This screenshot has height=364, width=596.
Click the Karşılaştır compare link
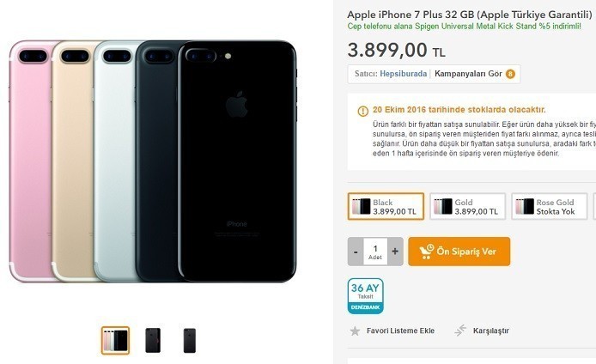490,331
